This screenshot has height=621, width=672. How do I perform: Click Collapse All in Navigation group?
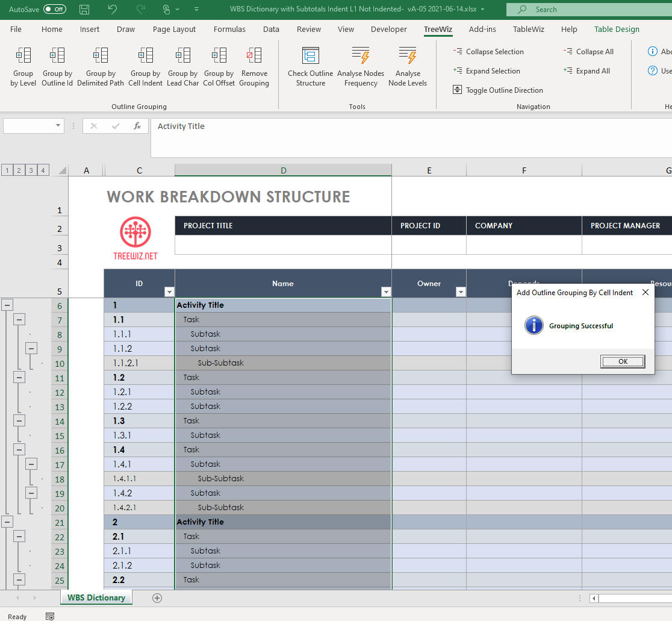(588, 52)
